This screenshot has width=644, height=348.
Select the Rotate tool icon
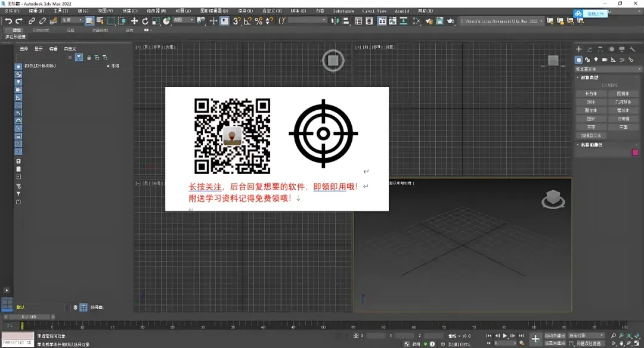145,21
